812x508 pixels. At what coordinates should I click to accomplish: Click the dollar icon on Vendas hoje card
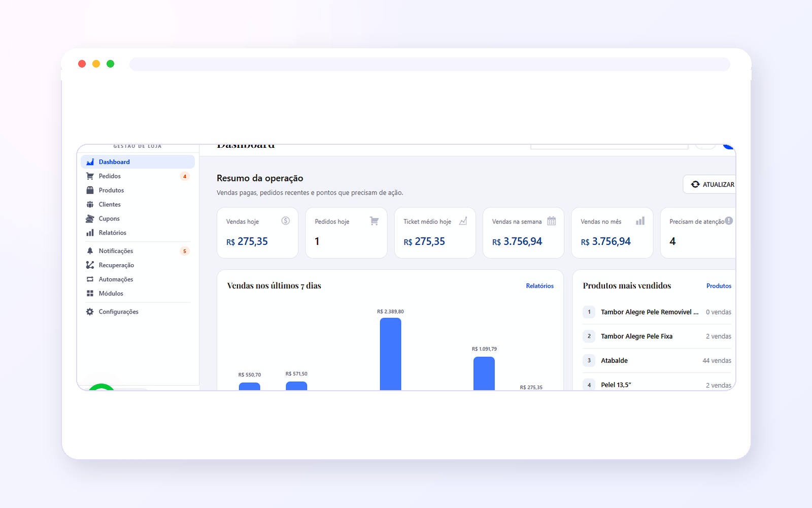[286, 220]
